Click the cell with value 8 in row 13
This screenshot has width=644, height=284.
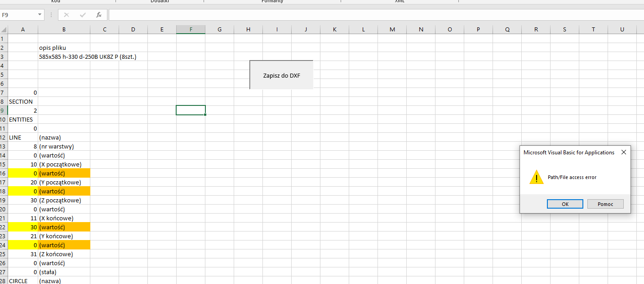tap(23, 146)
